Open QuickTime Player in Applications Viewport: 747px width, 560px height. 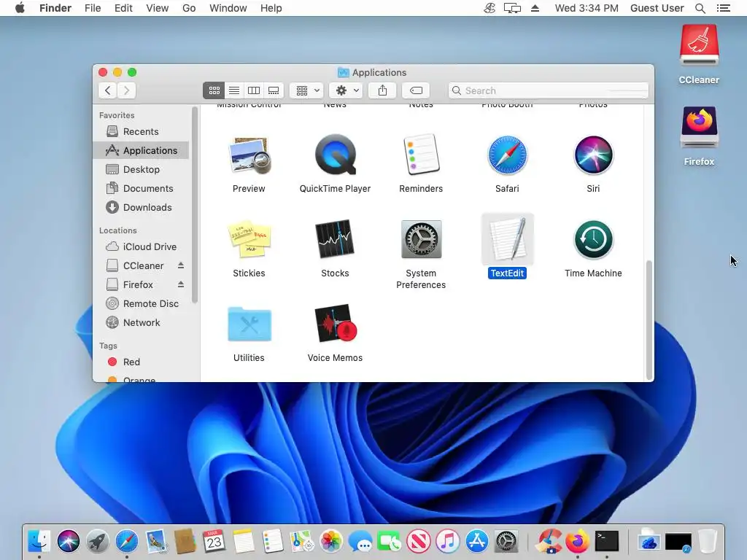[335, 155]
